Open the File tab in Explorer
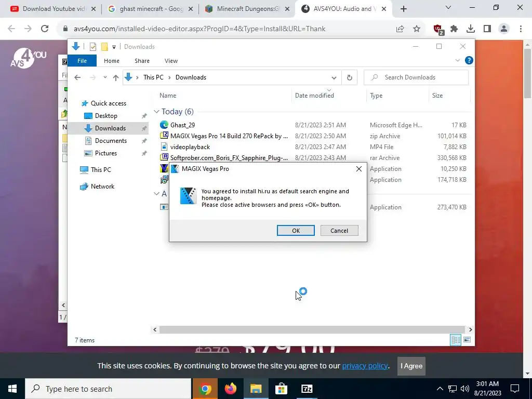Viewport: 532px width, 399px height. 82,61
